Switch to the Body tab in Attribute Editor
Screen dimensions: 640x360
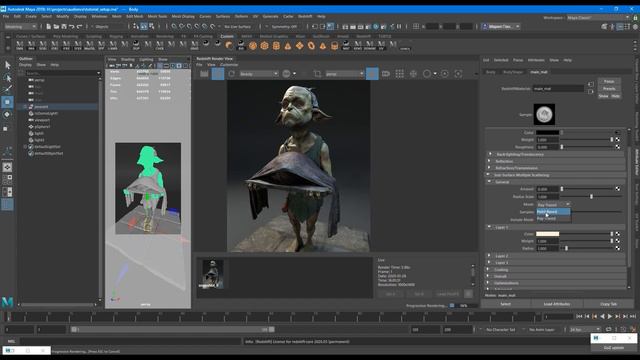tap(491, 72)
